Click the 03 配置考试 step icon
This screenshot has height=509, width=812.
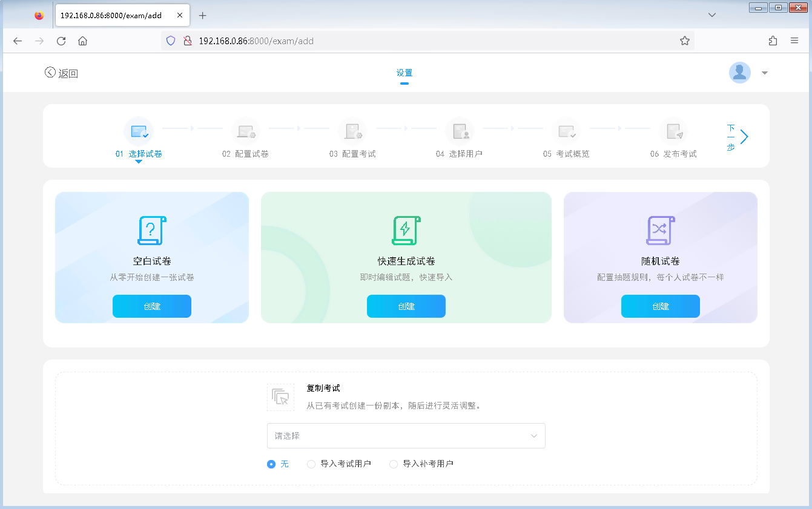click(353, 131)
